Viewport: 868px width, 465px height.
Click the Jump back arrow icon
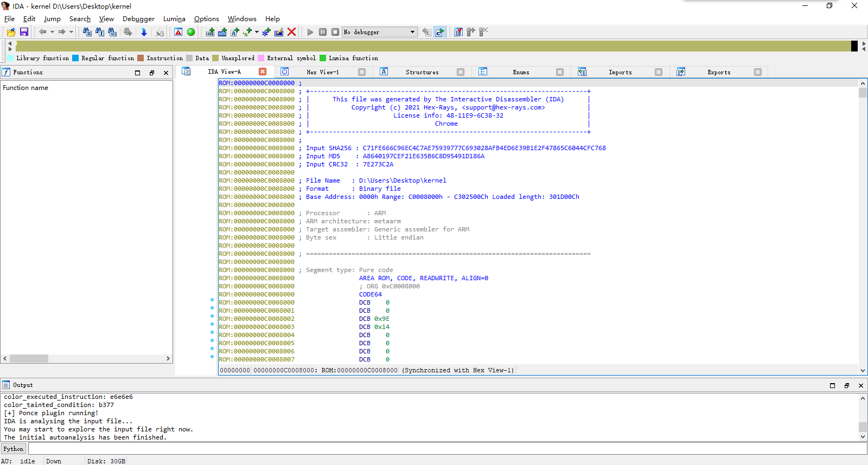(x=42, y=32)
